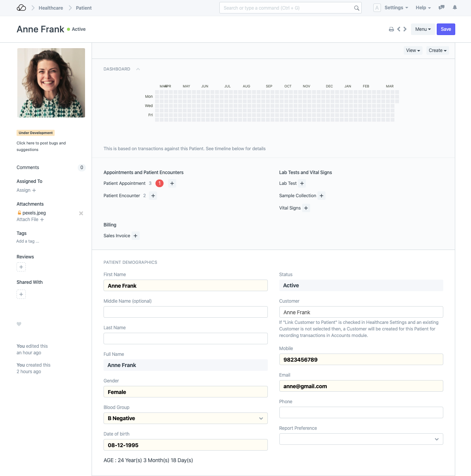Viewport: 471px width, 476px height.
Task: Open the Help menu
Action: 423,8
